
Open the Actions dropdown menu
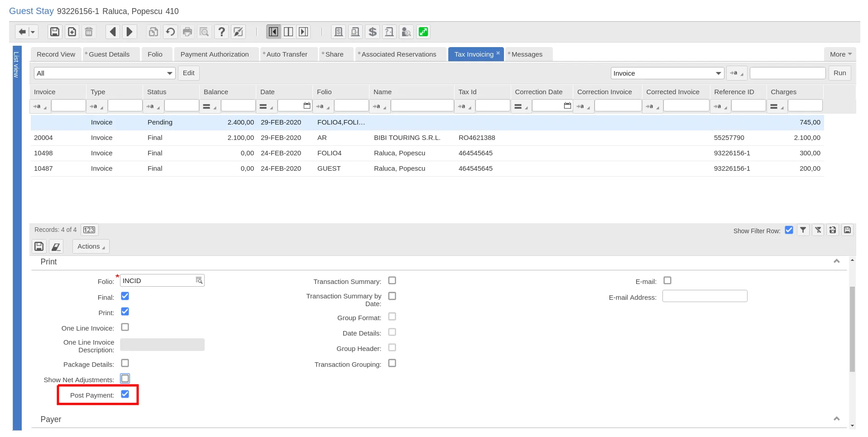pyautogui.click(x=91, y=246)
